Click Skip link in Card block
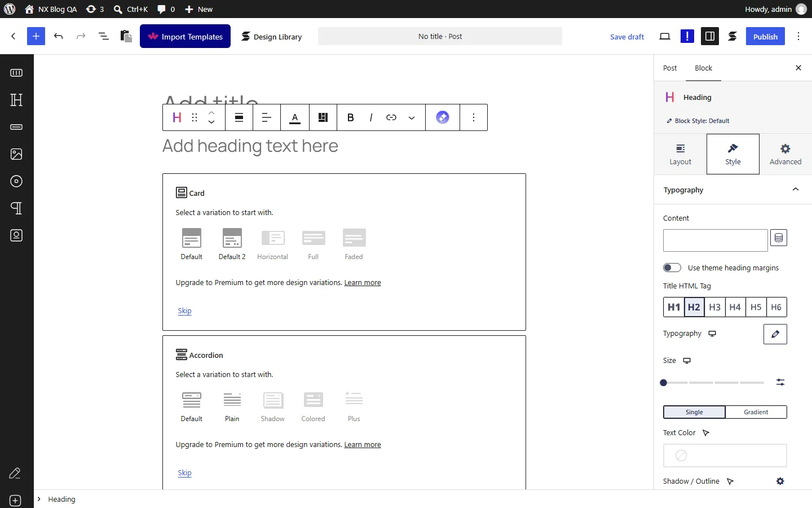 [x=184, y=311]
